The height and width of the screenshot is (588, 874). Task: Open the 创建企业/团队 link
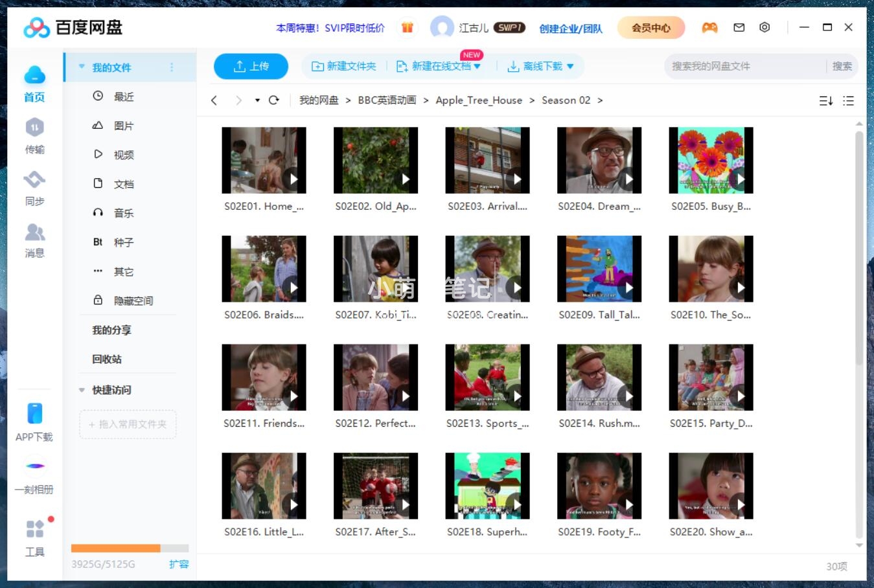click(x=570, y=28)
